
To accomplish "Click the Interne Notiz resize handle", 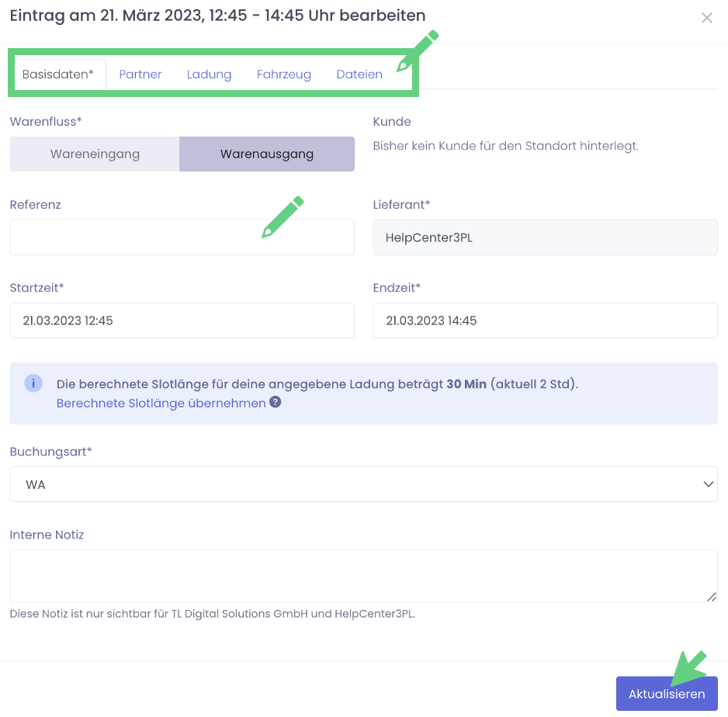I will [x=712, y=597].
